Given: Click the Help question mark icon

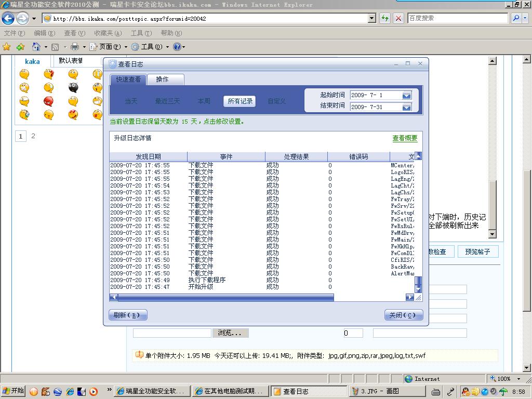Looking at the screenshot, I should pyautogui.click(x=177, y=47).
